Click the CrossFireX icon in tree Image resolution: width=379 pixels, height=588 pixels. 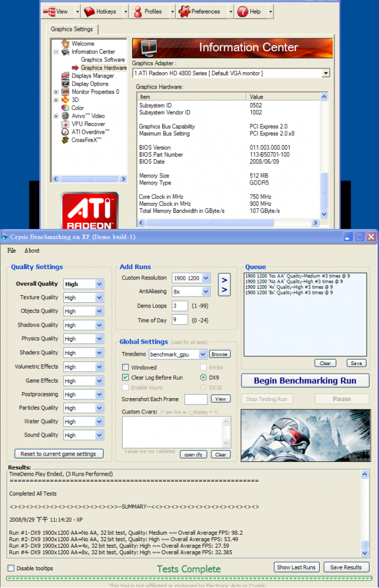point(65,140)
